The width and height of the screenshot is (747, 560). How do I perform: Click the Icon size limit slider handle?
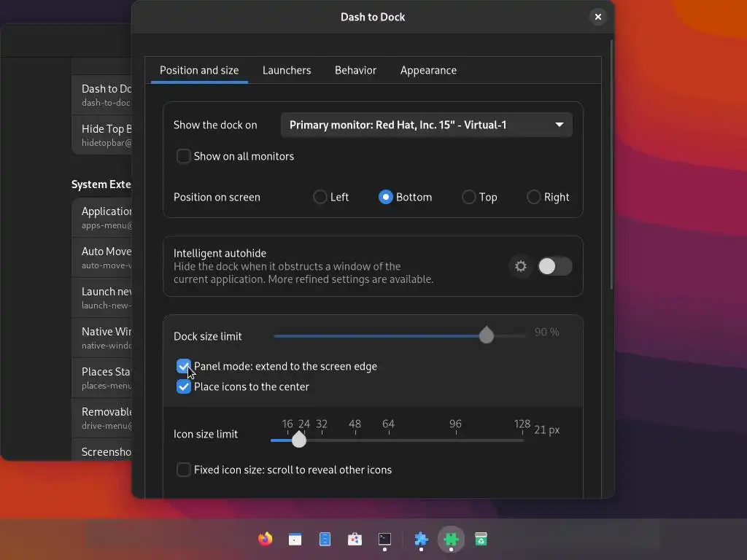299,440
